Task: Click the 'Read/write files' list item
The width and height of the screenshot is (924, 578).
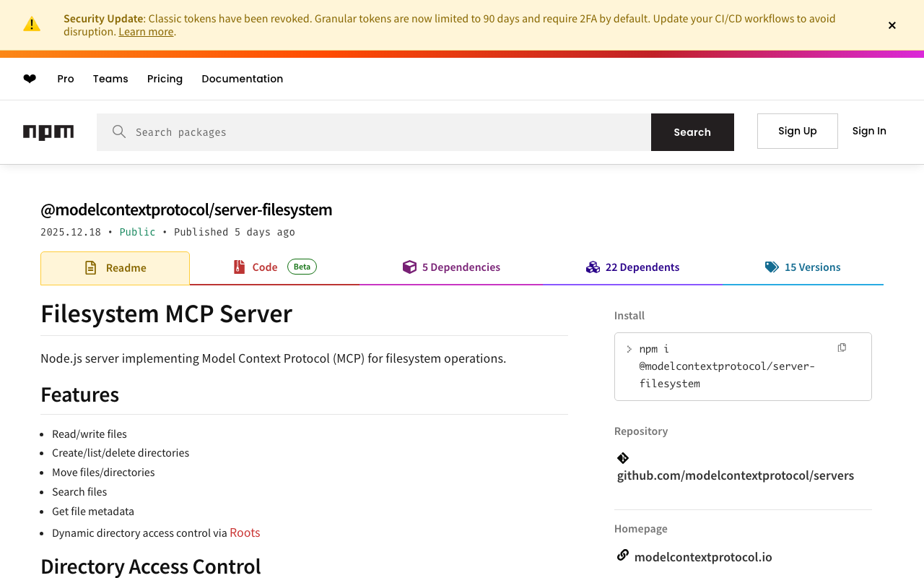Action: pos(90,434)
